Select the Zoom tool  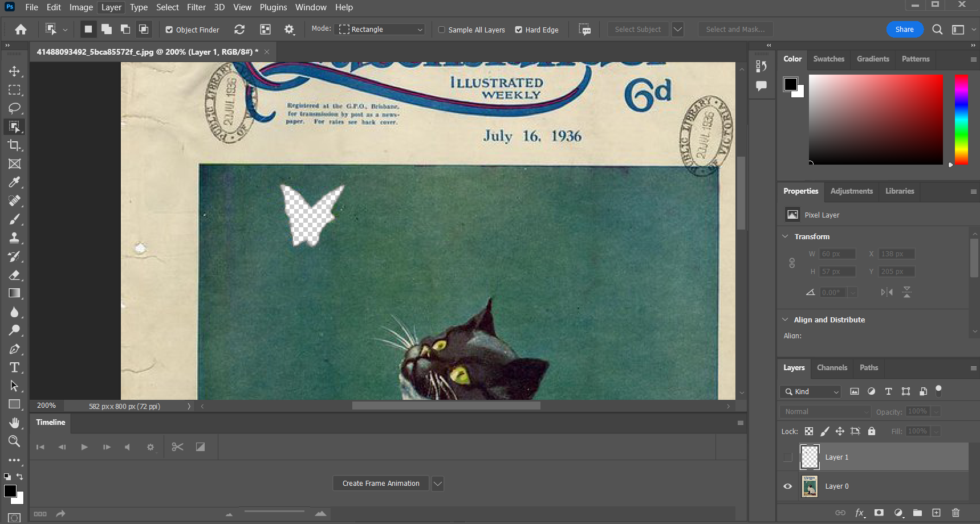pyautogui.click(x=14, y=441)
